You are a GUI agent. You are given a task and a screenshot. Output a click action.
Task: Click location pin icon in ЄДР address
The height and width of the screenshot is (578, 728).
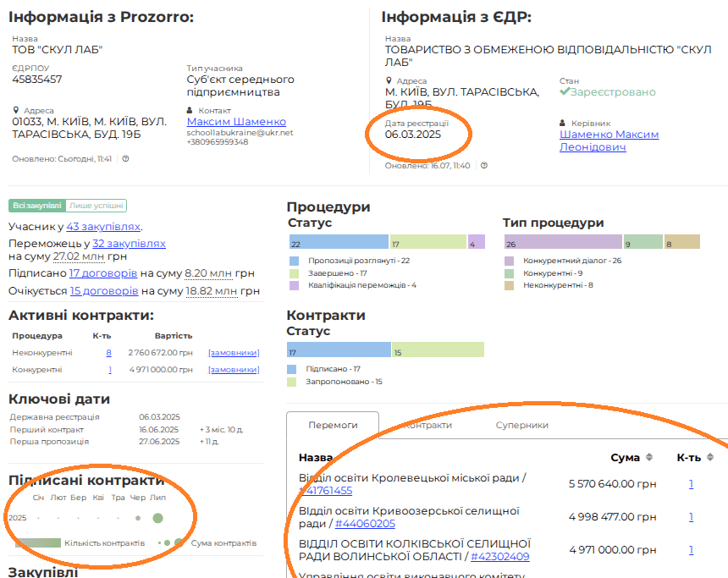(x=389, y=81)
